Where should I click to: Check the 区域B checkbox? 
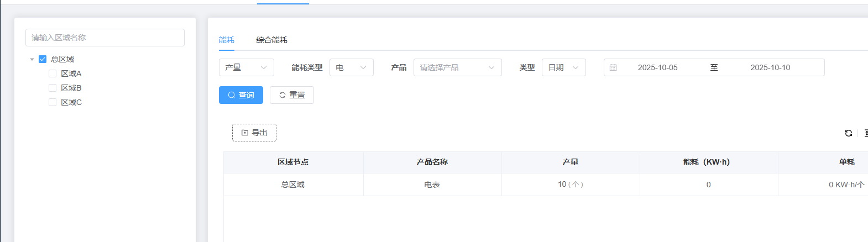53,88
